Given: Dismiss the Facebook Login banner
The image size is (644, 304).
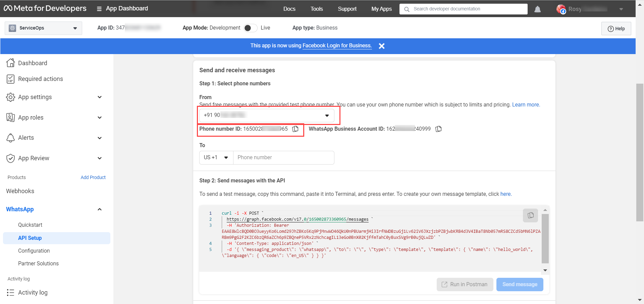Looking at the screenshot, I should coord(381,46).
